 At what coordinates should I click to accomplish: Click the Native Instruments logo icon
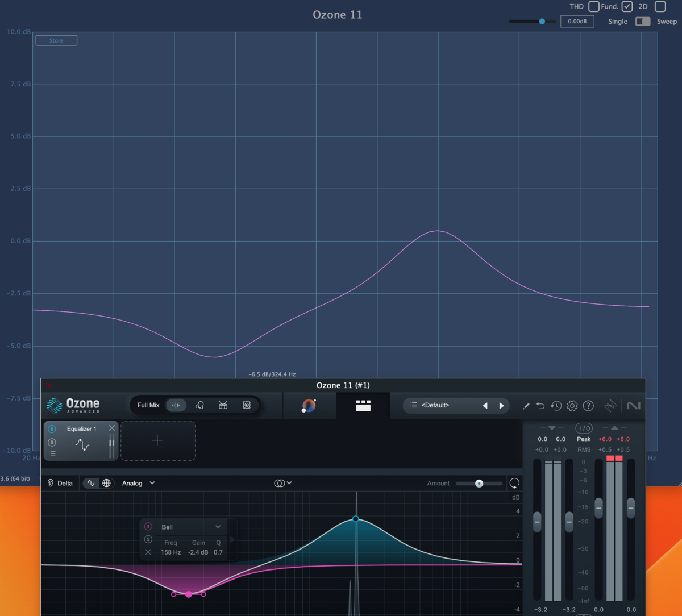(633, 406)
